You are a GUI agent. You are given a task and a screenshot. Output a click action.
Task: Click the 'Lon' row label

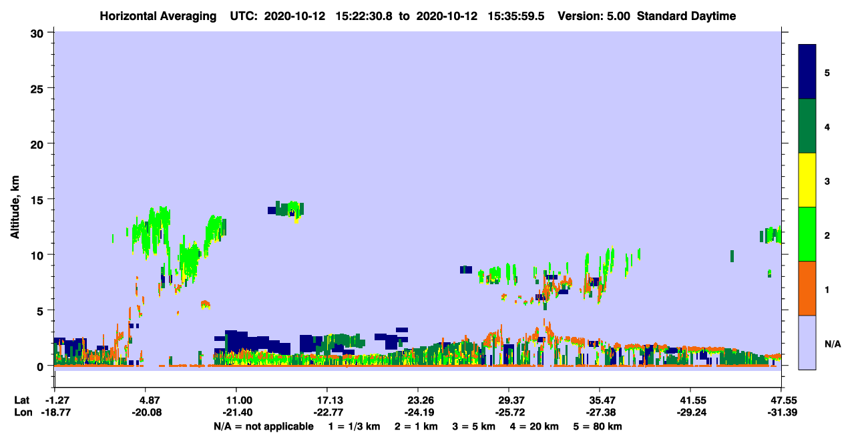click(23, 412)
